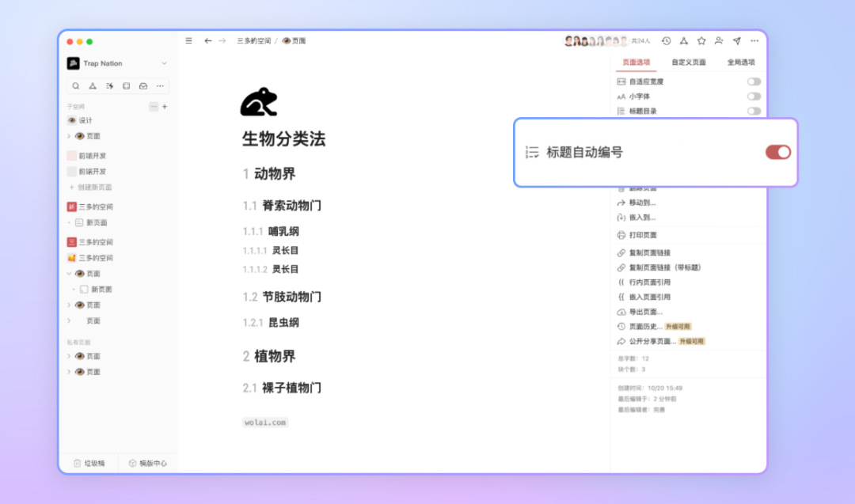Go forward with the right arrow icon

222,41
